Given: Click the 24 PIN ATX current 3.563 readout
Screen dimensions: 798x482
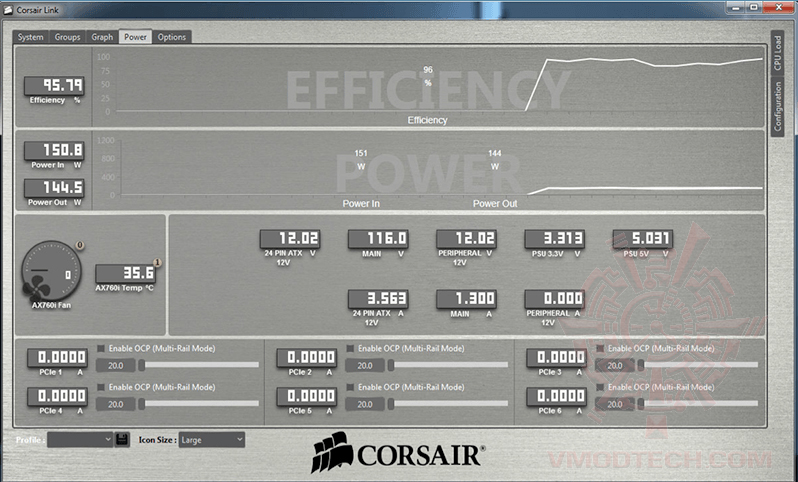Looking at the screenshot, I should pyautogui.click(x=378, y=299).
